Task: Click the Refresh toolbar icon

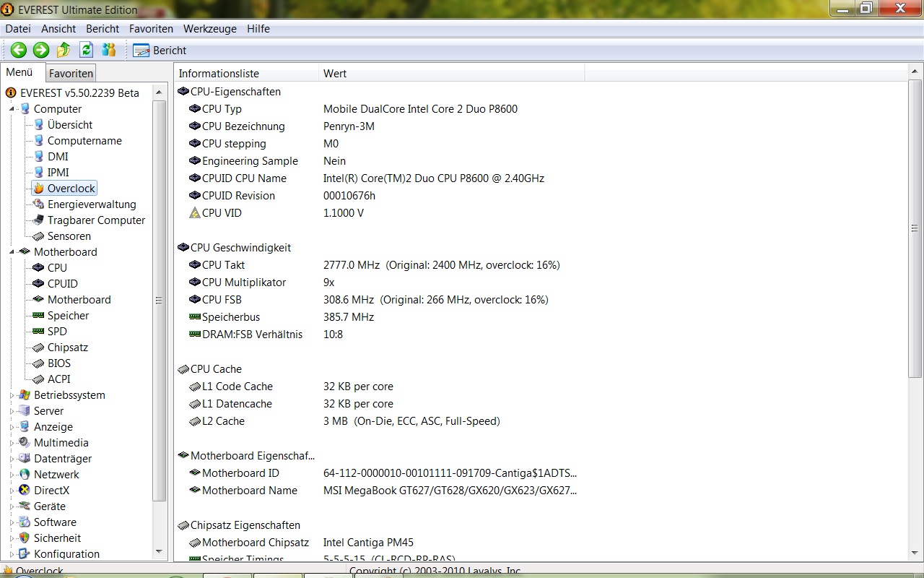Action: pos(87,50)
